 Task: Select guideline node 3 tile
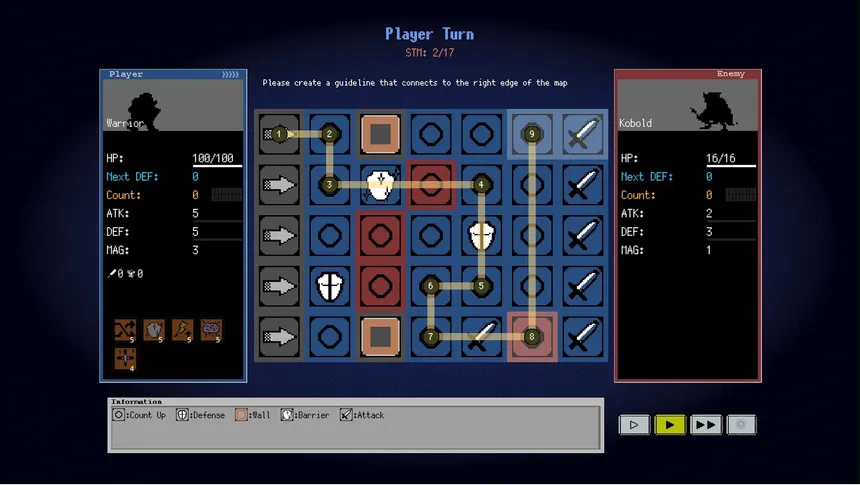(x=330, y=185)
